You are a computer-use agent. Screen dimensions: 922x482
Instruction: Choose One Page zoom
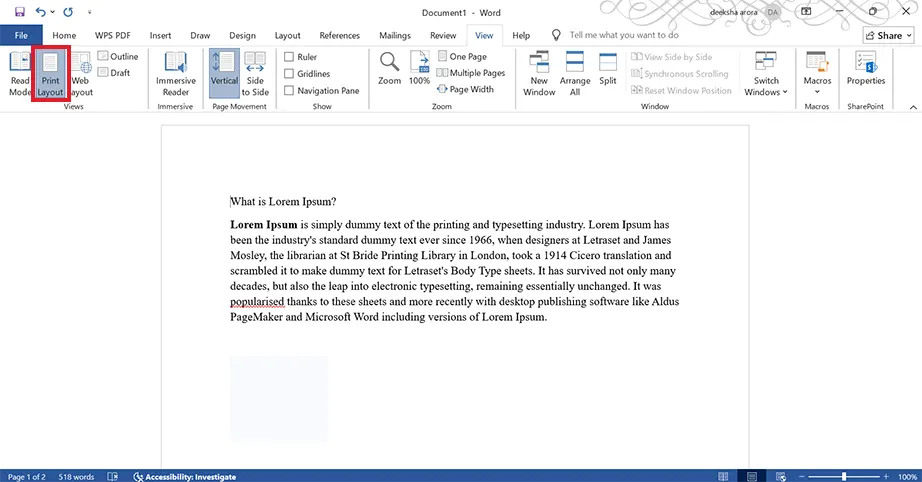point(462,56)
